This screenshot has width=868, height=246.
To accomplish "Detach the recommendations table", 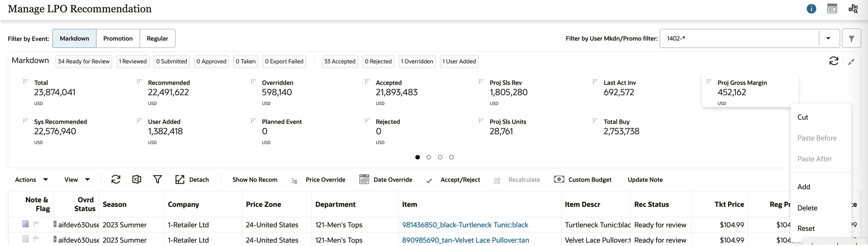I will click(192, 179).
